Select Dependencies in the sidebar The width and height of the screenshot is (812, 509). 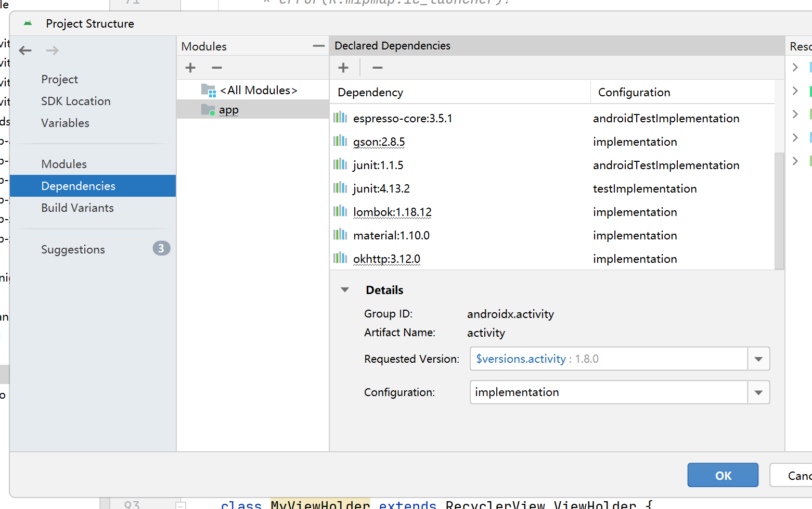coord(93,186)
